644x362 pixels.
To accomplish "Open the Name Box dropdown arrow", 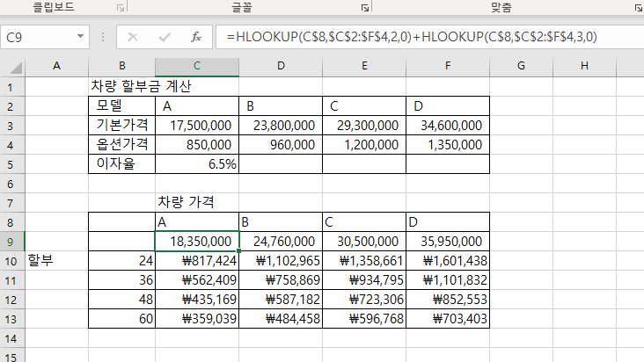I will 81,37.
